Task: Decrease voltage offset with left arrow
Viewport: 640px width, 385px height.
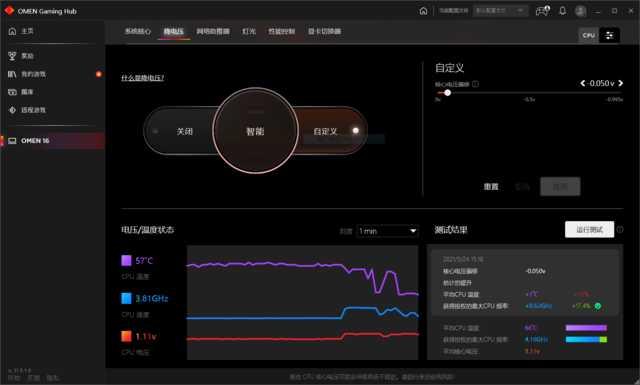Action: coord(582,83)
